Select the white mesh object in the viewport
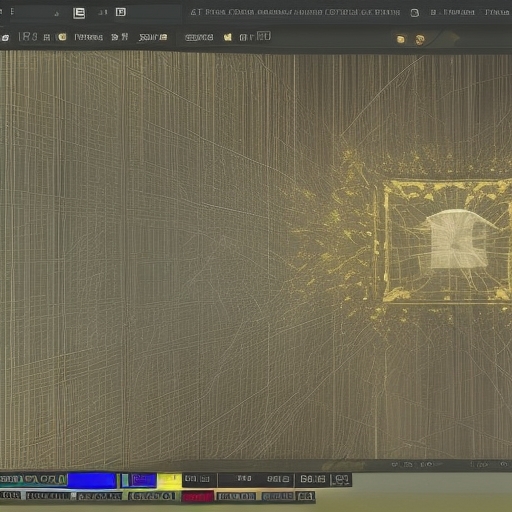This screenshot has height=512, width=512. point(458,240)
